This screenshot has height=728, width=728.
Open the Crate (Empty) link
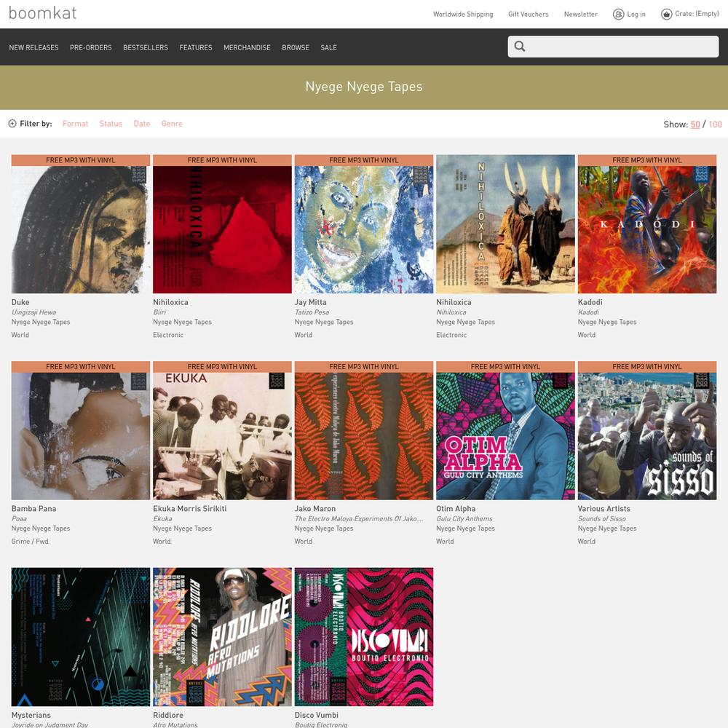tap(697, 14)
